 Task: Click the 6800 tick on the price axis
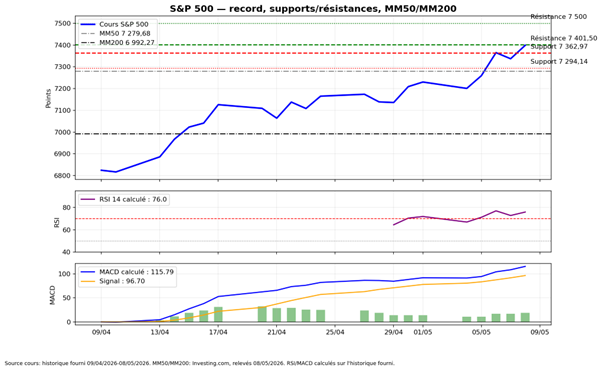click(x=63, y=176)
